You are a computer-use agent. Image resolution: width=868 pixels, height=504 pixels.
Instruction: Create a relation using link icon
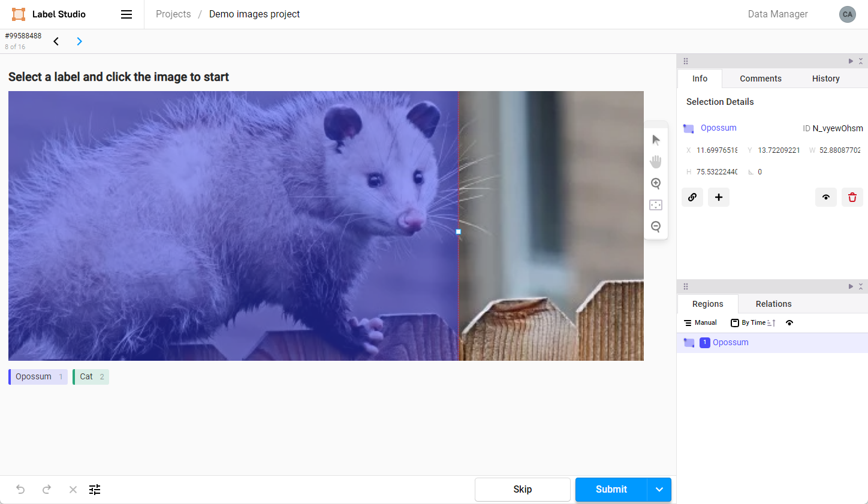pyautogui.click(x=692, y=197)
